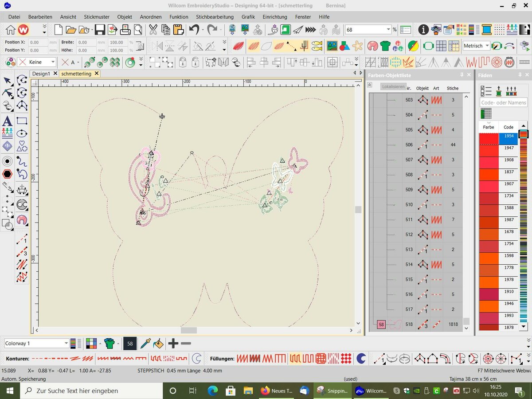
Task: Click the Windows Start button
Action: [10, 391]
